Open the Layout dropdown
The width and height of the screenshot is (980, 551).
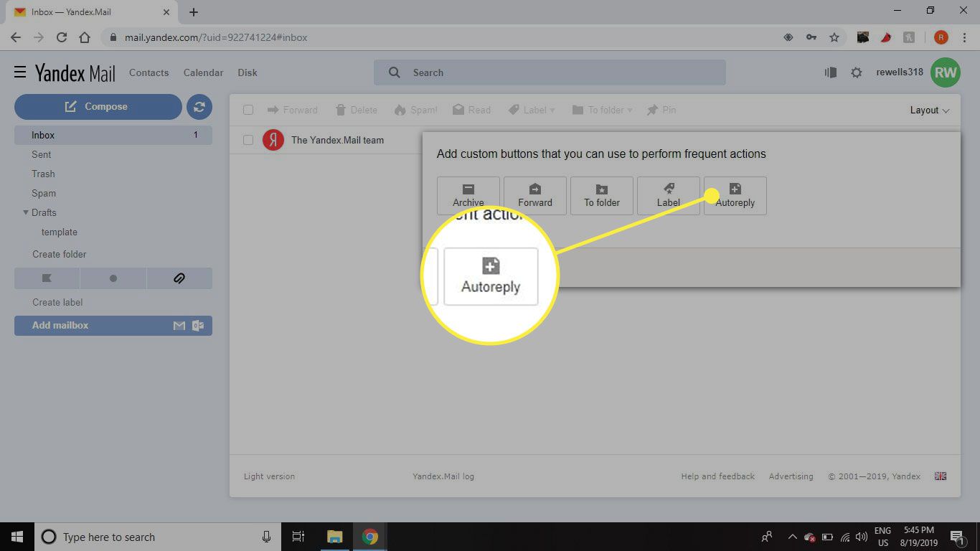pyautogui.click(x=930, y=110)
